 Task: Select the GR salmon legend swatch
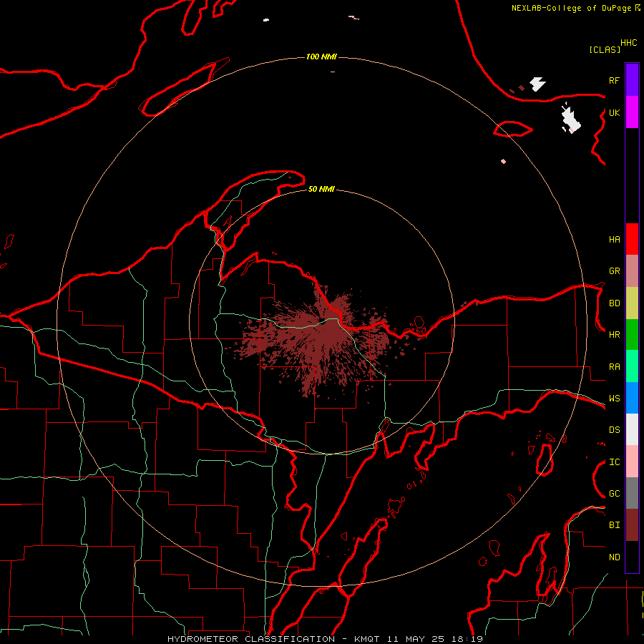coord(632,271)
